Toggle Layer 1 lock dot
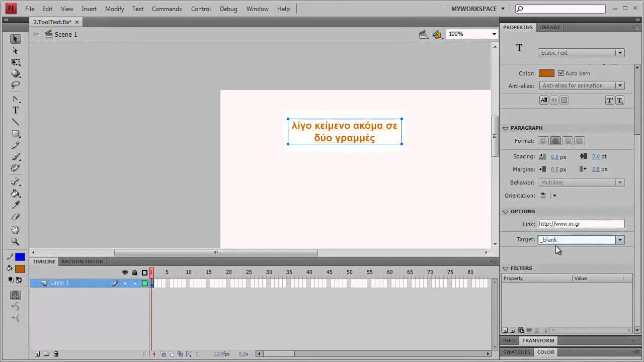 click(134, 284)
